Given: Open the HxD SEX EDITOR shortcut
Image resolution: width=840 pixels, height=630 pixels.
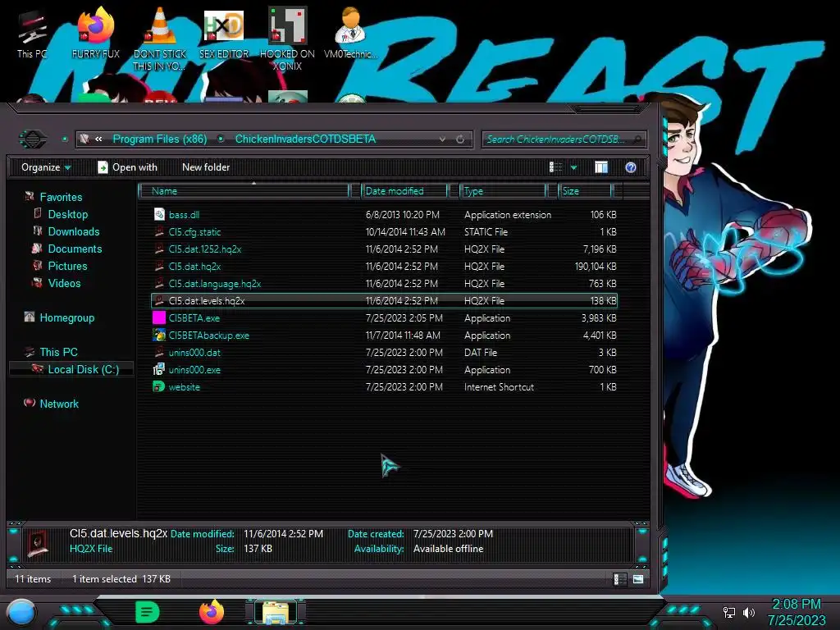Looking at the screenshot, I should click(x=223, y=33).
